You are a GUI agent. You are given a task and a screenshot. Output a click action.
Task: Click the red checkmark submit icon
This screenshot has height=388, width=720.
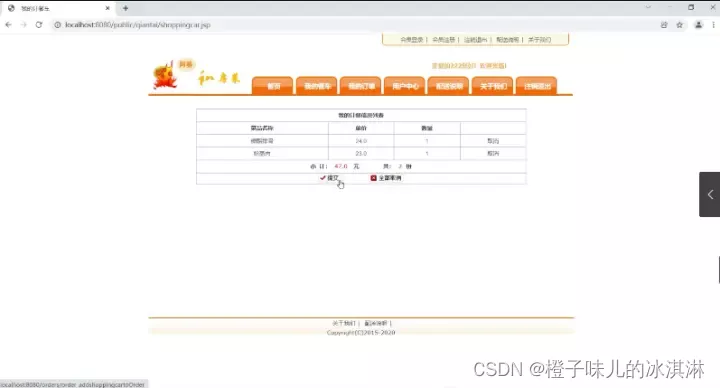tap(323, 178)
